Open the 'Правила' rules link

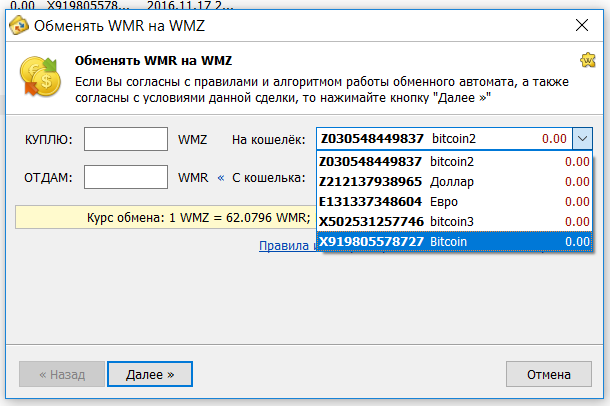tap(286, 245)
